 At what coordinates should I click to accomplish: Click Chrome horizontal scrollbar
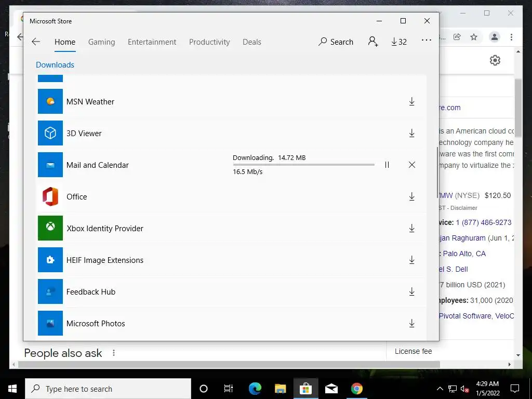tap(229, 364)
